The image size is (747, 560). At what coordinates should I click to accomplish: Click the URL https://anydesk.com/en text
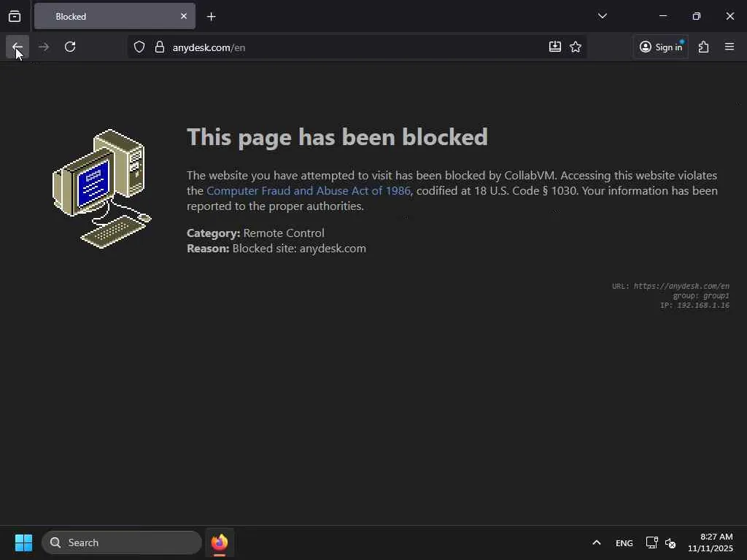click(671, 286)
